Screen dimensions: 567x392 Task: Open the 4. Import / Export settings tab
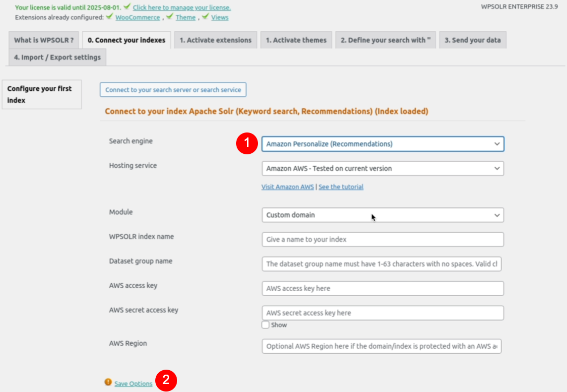[x=58, y=57]
